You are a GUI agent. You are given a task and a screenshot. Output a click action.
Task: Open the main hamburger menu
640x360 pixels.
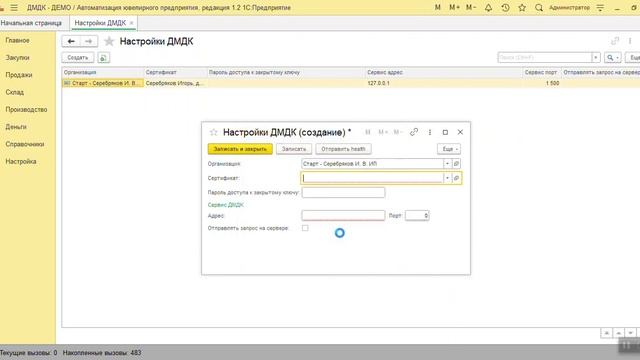(x=14, y=7)
